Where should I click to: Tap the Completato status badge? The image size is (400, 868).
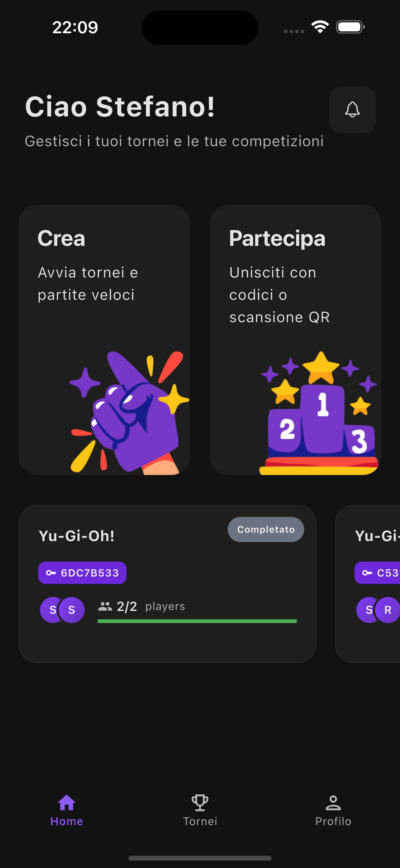(x=266, y=529)
